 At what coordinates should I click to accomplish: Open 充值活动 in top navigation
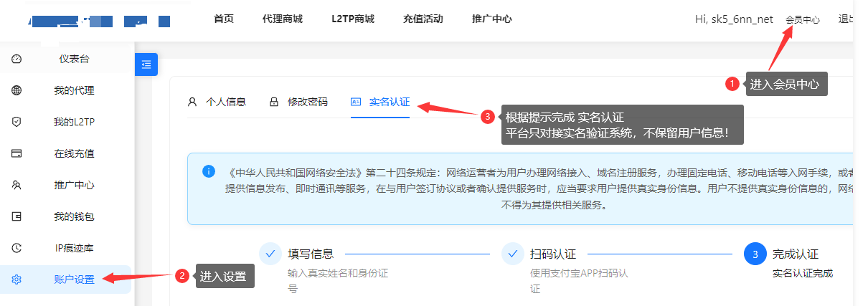(423, 19)
